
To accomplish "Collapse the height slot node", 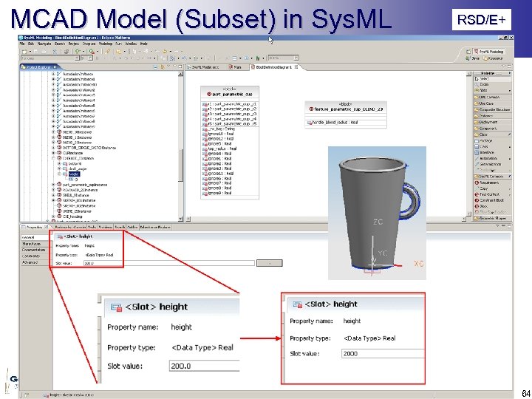I will tap(59, 174).
